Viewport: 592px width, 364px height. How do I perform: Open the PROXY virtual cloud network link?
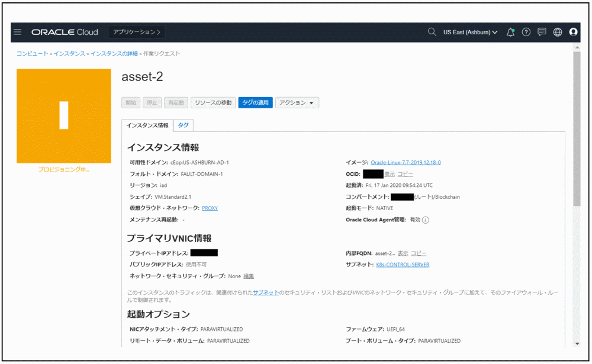click(210, 208)
